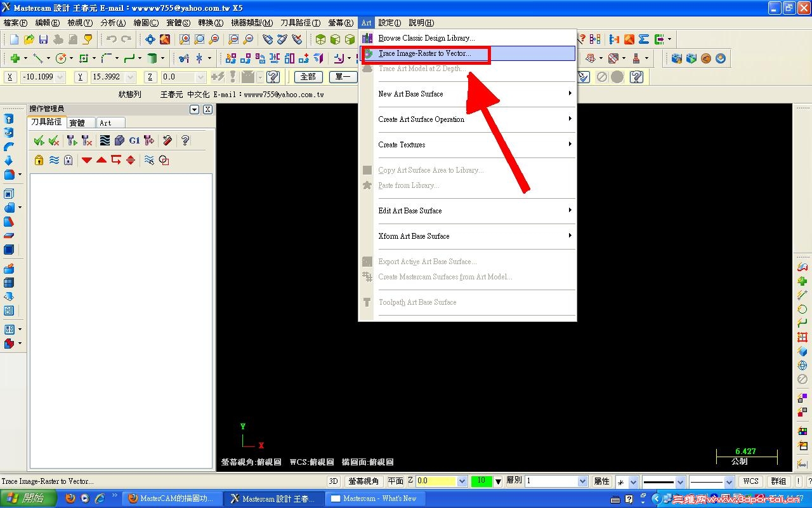Select the create circle tool
Screen dimensions: 812x508
61,58
